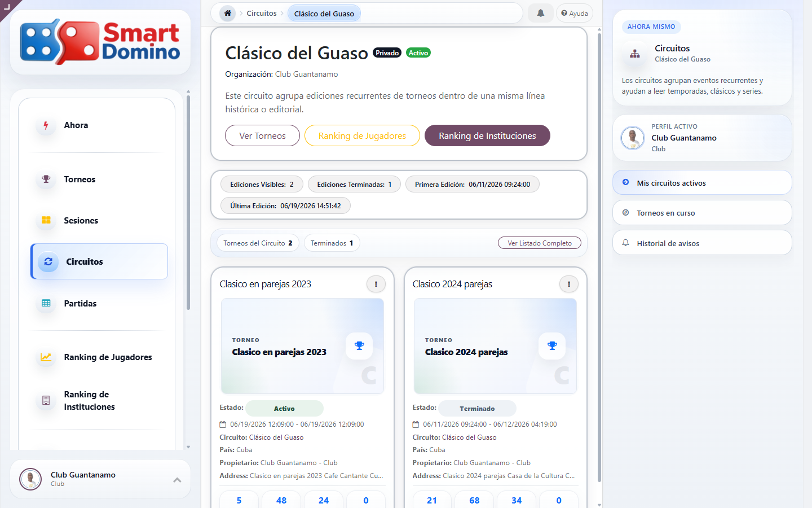Click trophy icon on Clasico en parejas 2023
This screenshot has width=812, height=508.
coord(359,346)
